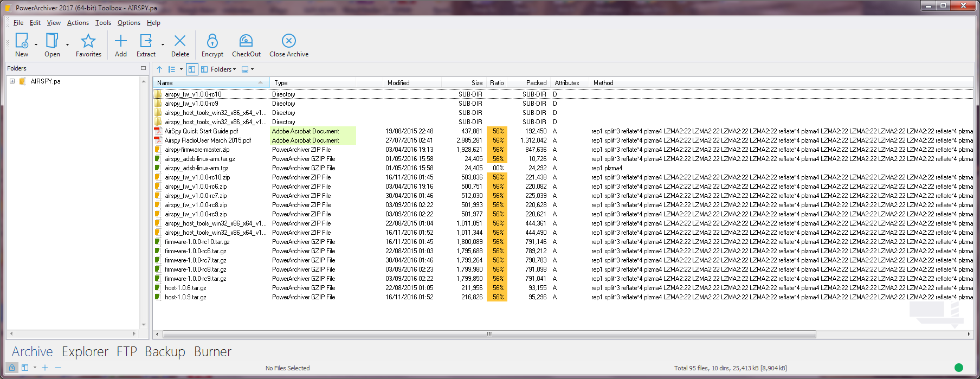Screen dimensions: 980x379
Task: Open the File menu
Action: coord(18,23)
